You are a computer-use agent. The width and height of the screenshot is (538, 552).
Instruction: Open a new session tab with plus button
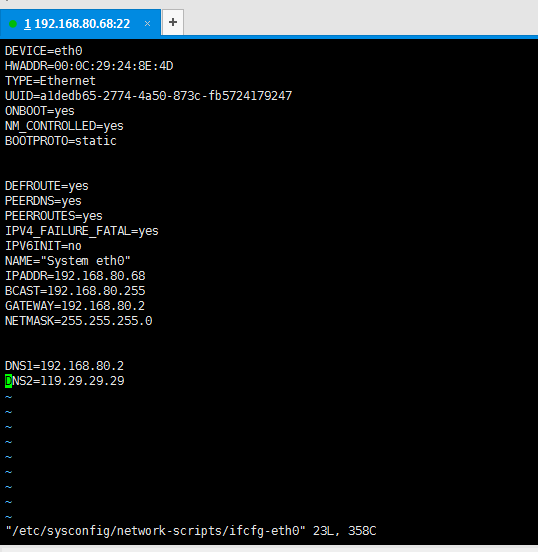click(173, 23)
